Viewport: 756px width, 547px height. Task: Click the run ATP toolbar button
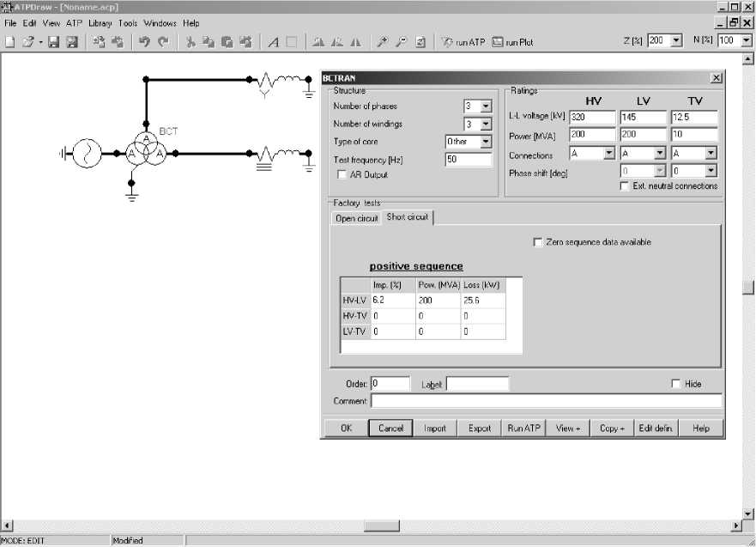[463, 41]
